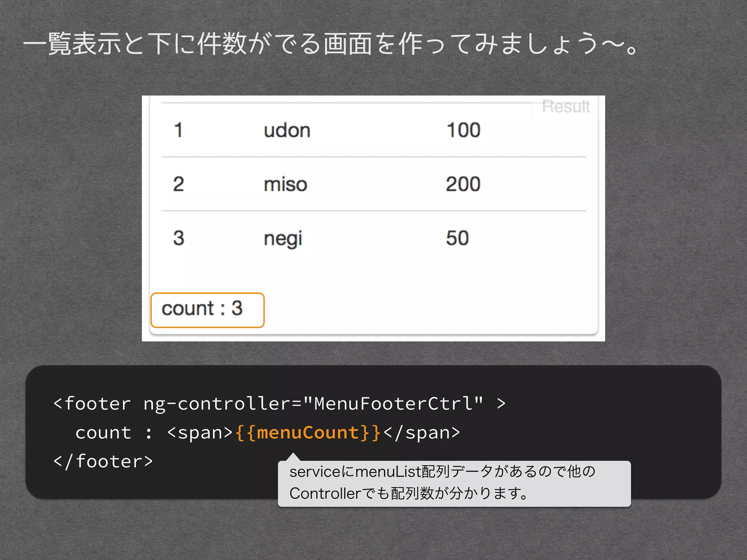Click the Result tab label

coord(566,107)
